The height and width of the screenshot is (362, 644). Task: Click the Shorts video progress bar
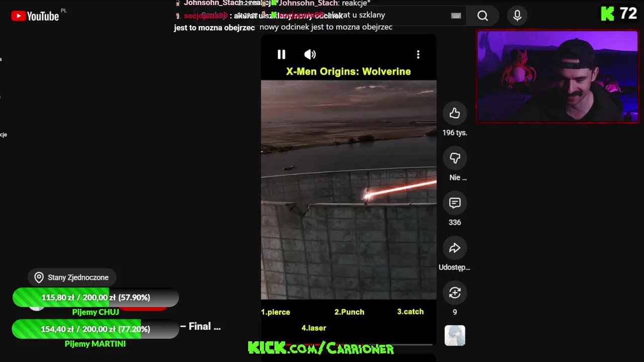click(349, 345)
